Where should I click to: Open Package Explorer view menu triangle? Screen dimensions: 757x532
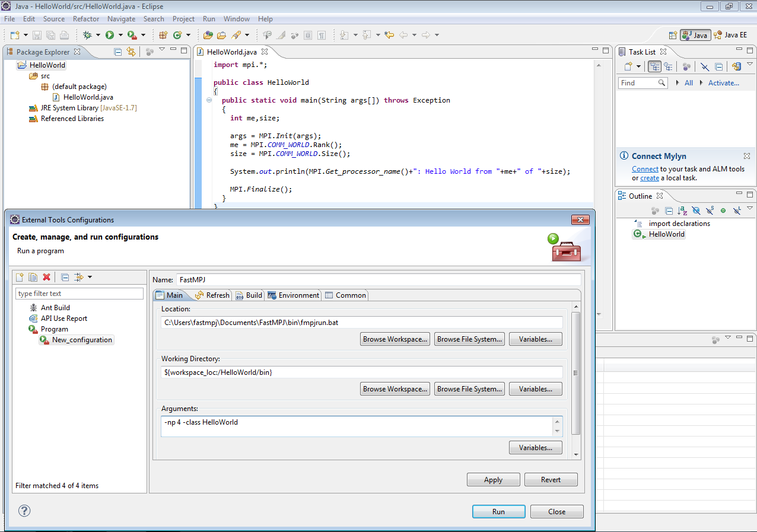click(x=162, y=49)
